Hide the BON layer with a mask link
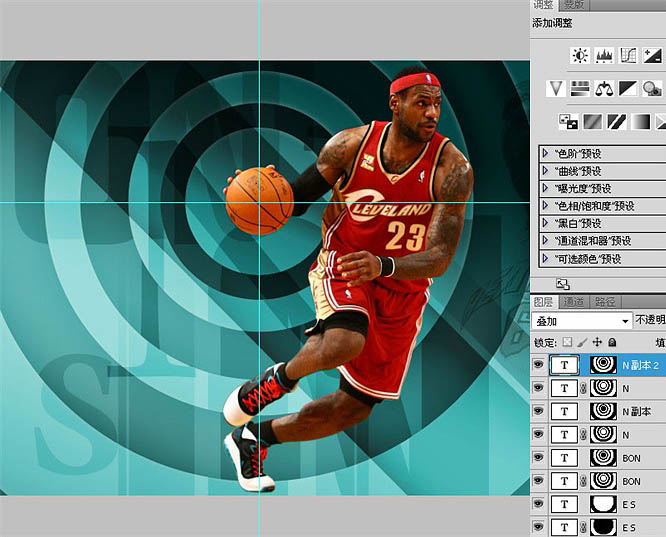 tap(539, 480)
